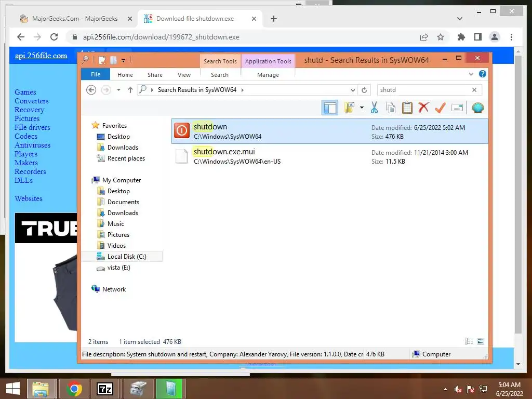Open Chrome tab search chevron

pos(460,19)
